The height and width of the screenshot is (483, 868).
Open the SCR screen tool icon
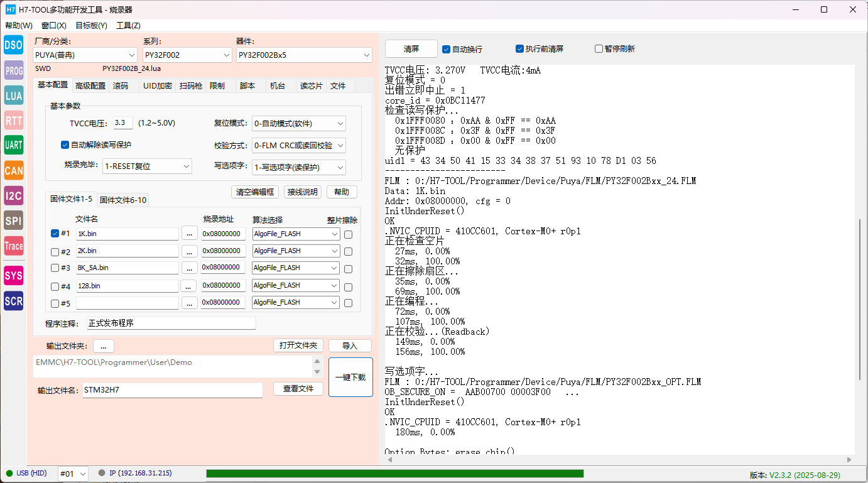[x=14, y=301]
